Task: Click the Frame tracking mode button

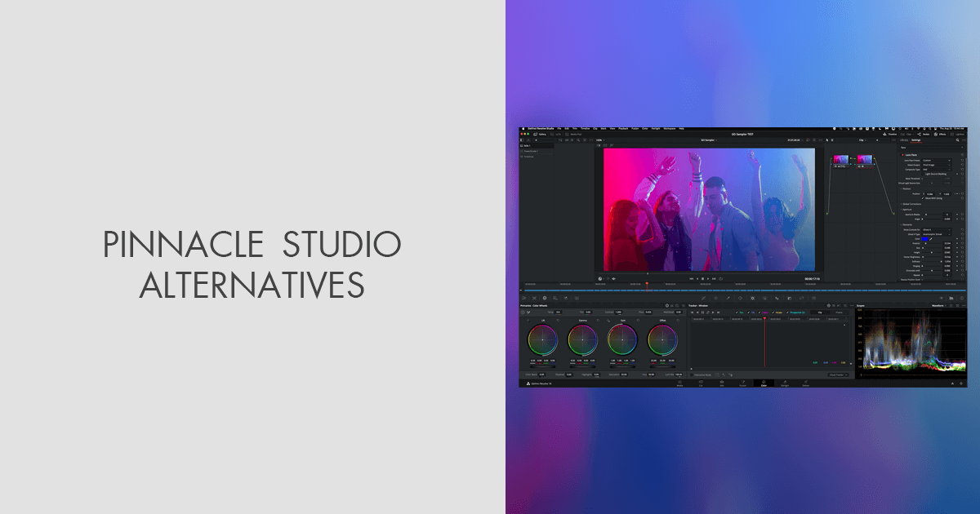Action: tap(840, 313)
